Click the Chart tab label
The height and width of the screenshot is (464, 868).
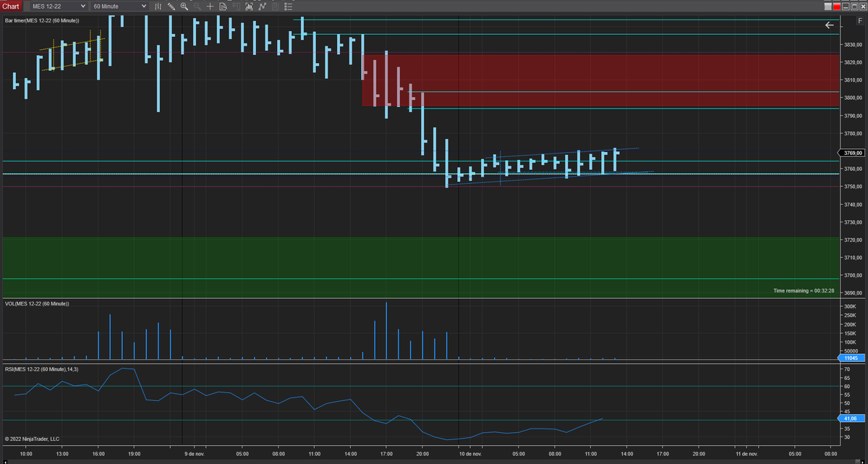pyautogui.click(x=11, y=6)
